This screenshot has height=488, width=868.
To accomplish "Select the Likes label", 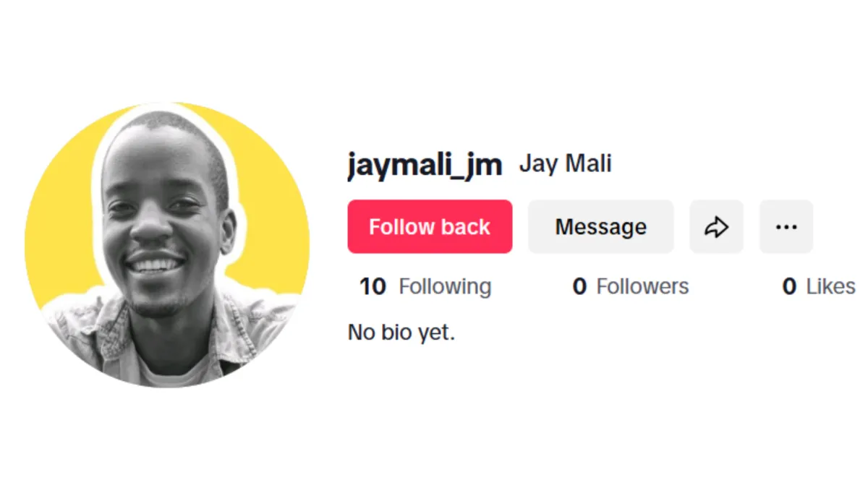I will pyautogui.click(x=830, y=287).
